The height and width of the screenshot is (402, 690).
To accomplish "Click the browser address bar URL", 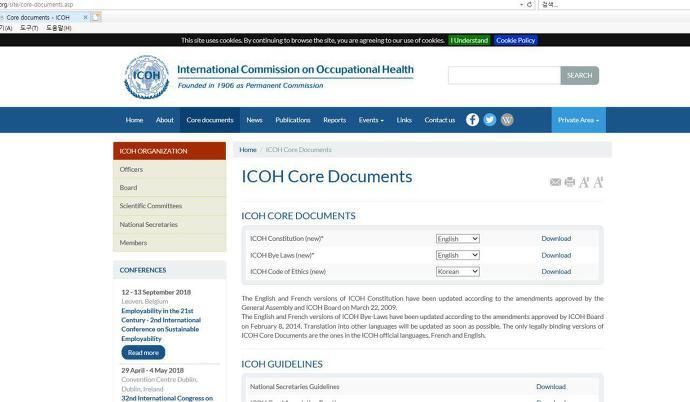I will point(37,4).
